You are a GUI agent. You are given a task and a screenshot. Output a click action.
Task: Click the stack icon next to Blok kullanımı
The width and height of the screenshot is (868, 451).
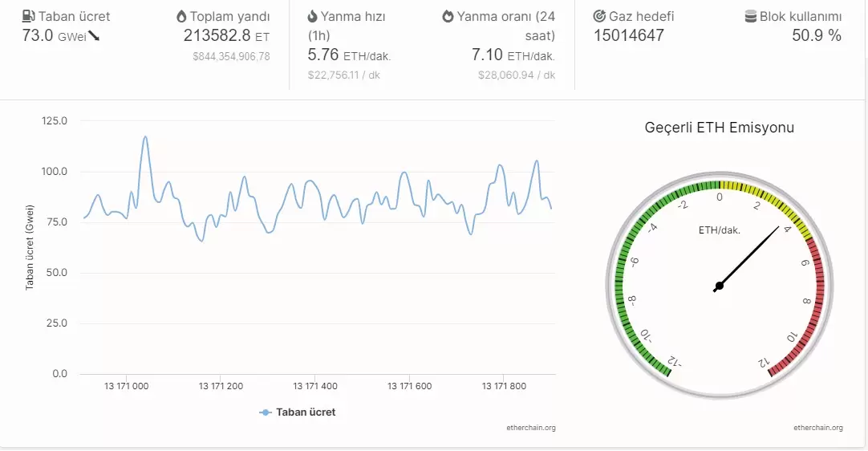pos(750,16)
